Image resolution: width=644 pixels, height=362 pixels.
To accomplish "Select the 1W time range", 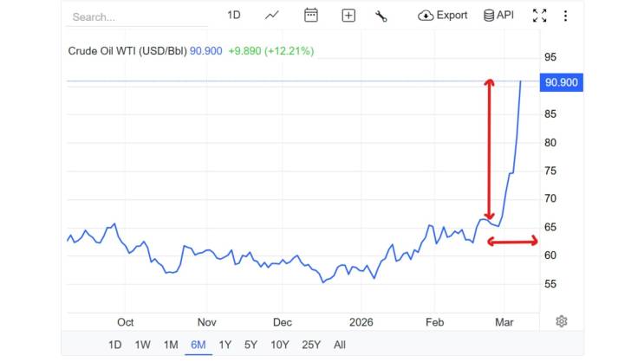I will (x=142, y=345).
